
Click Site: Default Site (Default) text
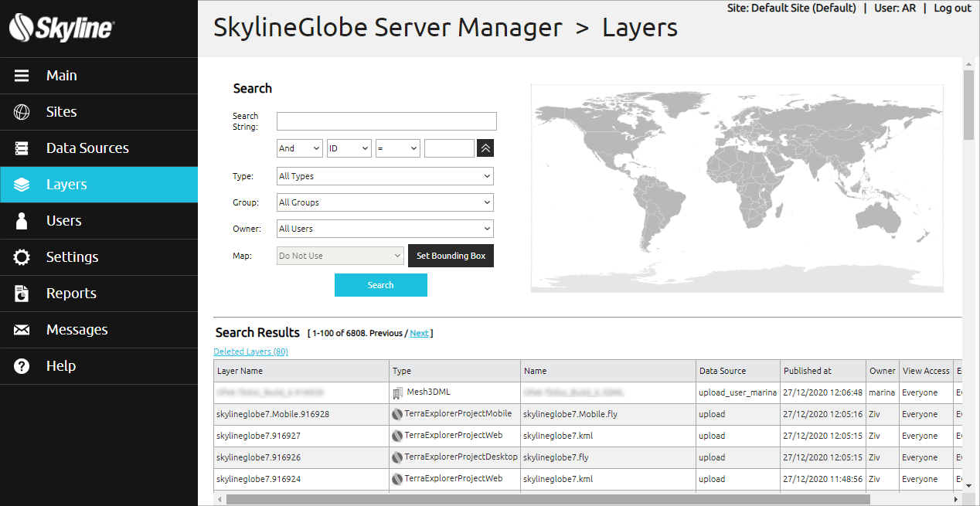[x=791, y=8]
